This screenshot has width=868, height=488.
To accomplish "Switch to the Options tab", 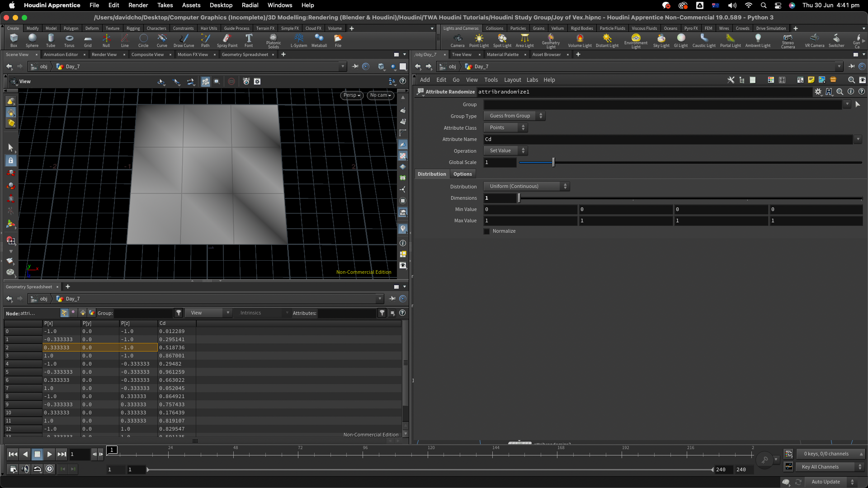I will pos(462,174).
